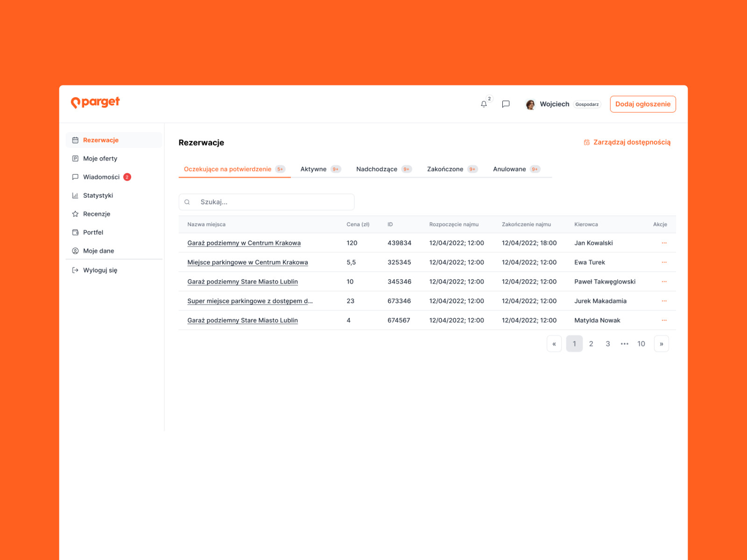Open Statystyki from the sidebar
The height and width of the screenshot is (560, 747).
[x=98, y=196]
